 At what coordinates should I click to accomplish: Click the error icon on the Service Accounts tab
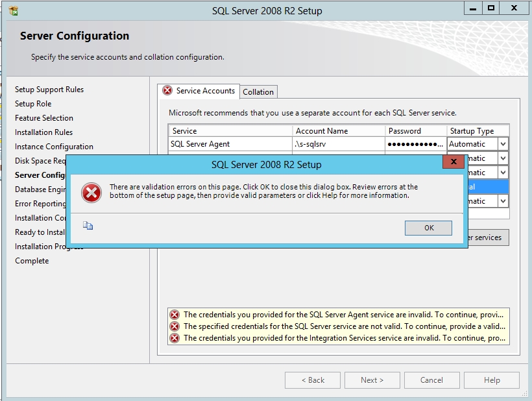click(x=167, y=91)
